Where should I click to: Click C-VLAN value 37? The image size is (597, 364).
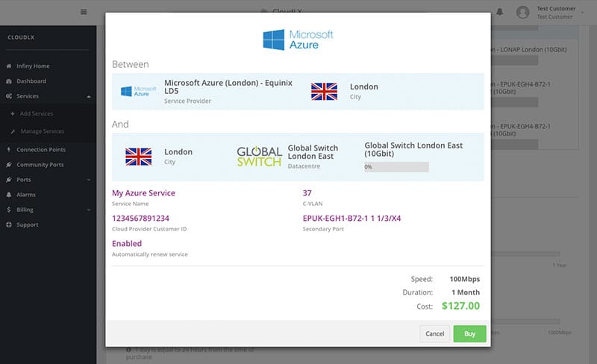[x=307, y=193]
